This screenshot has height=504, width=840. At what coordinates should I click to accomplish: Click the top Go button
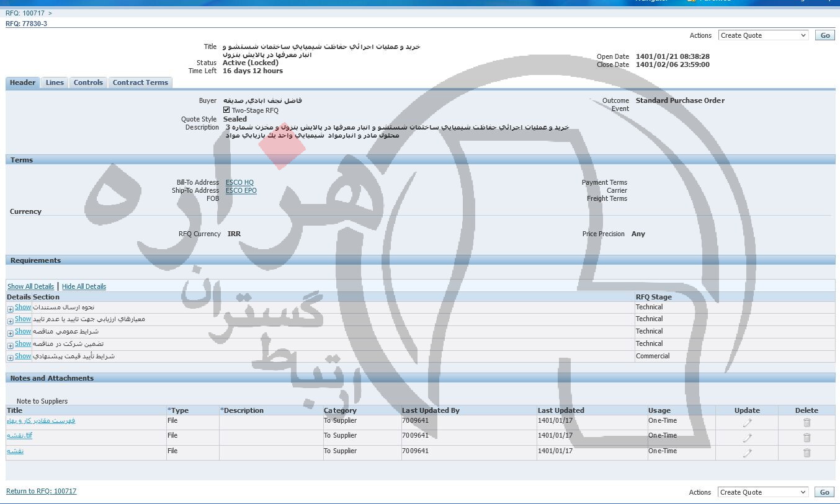click(x=824, y=35)
